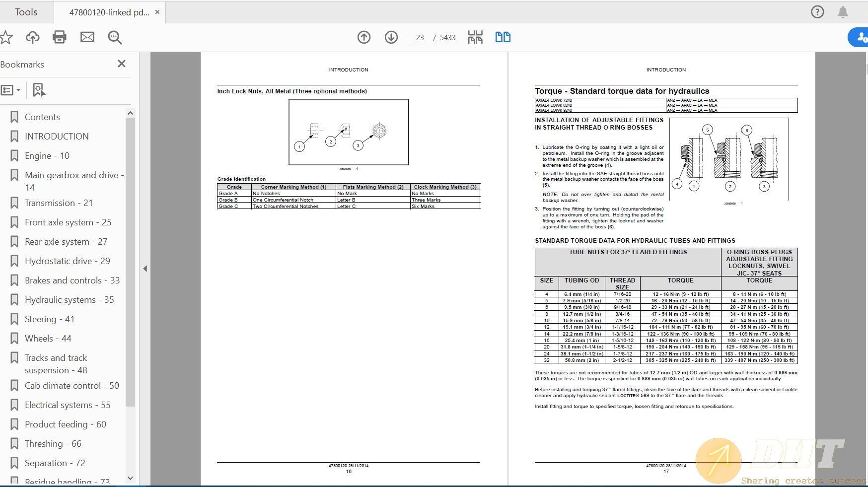
Task: Click the bookmarks panel scrollbar thumb
Action: tap(130, 262)
